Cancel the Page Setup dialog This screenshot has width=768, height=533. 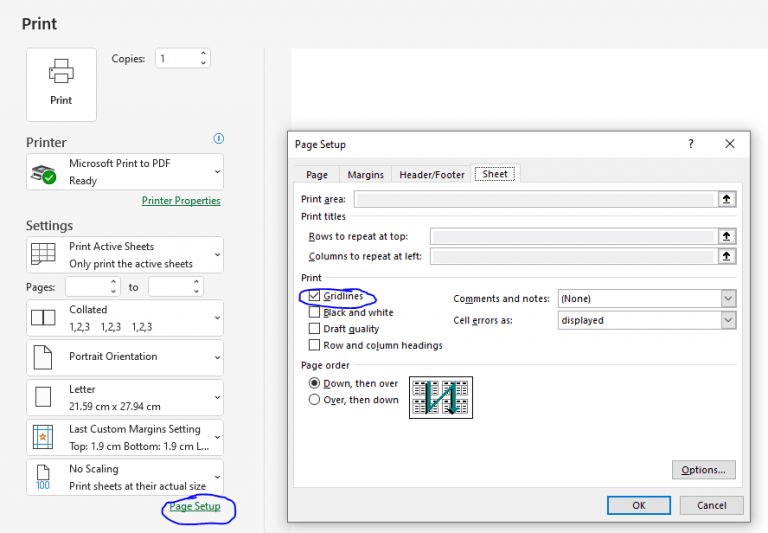click(x=712, y=505)
